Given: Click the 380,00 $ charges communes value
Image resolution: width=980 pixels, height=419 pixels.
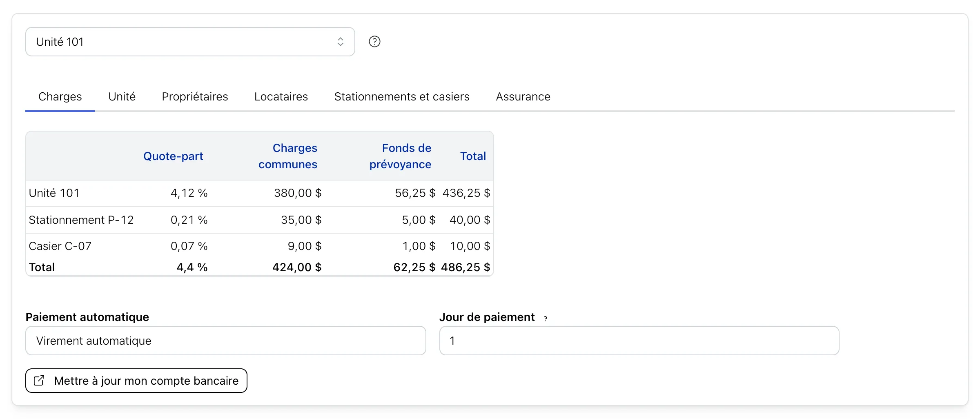Looking at the screenshot, I should [x=298, y=193].
